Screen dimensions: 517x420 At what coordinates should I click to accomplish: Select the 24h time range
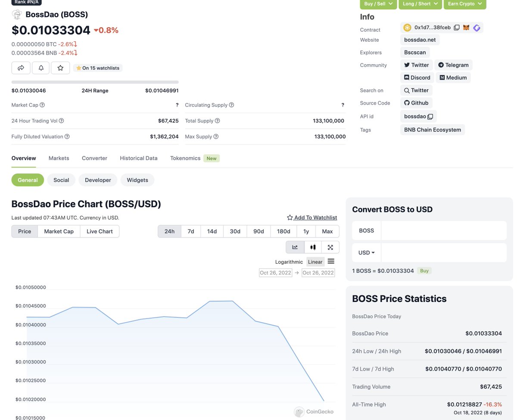coord(169,231)
